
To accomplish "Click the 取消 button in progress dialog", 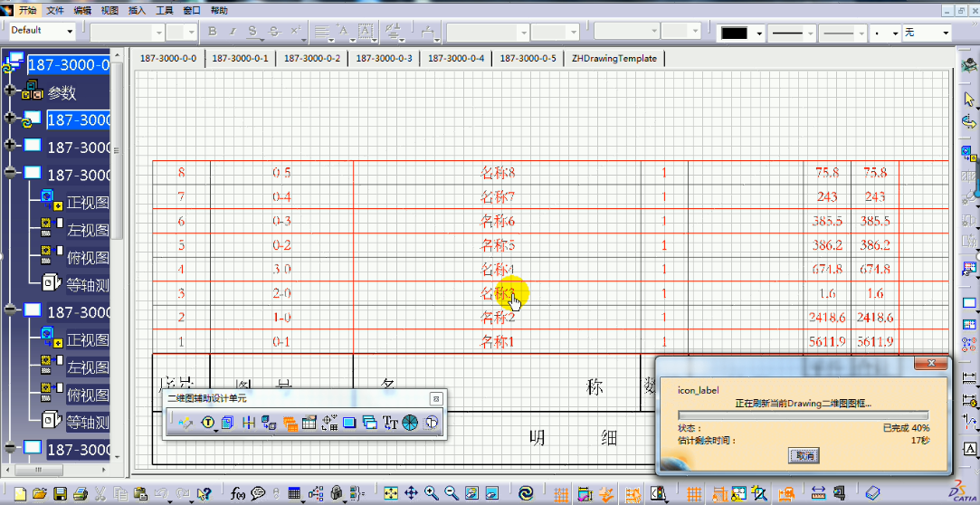I will tap(803, 455).
